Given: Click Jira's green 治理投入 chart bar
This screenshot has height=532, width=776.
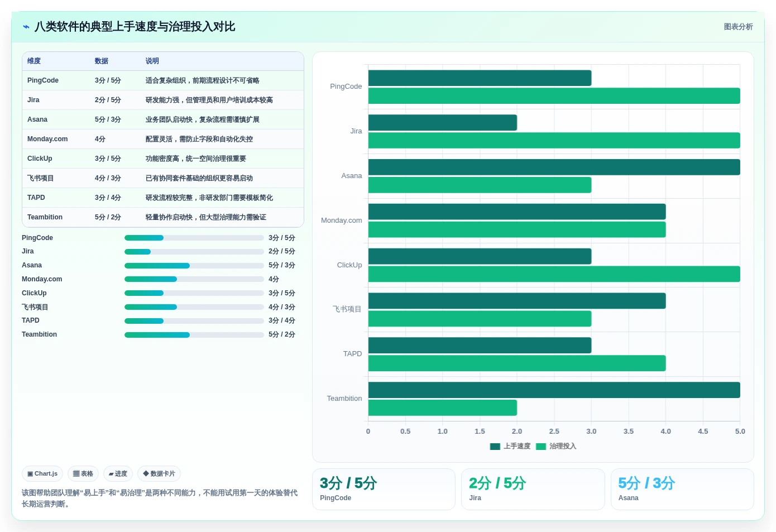Looking at the screenshot, I should 554,141.
